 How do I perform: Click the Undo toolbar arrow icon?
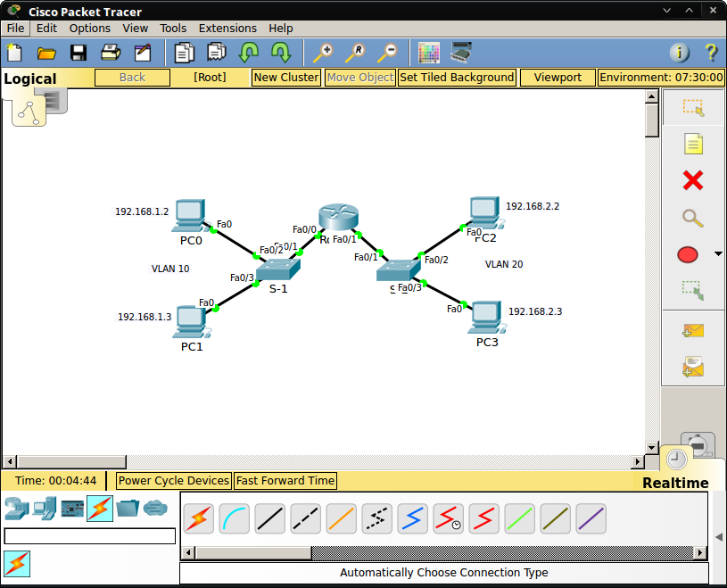pyautogui.click(x=248, y=52)
